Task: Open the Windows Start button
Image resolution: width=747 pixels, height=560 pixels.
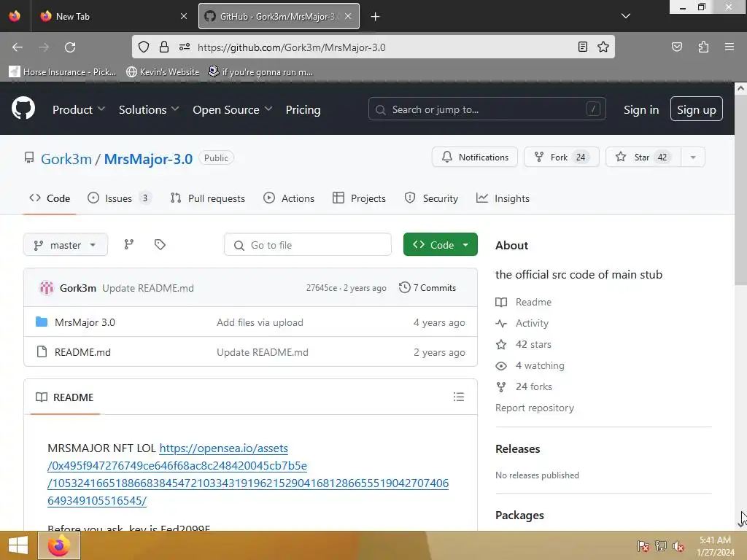Action: click(x=18, y=545)
